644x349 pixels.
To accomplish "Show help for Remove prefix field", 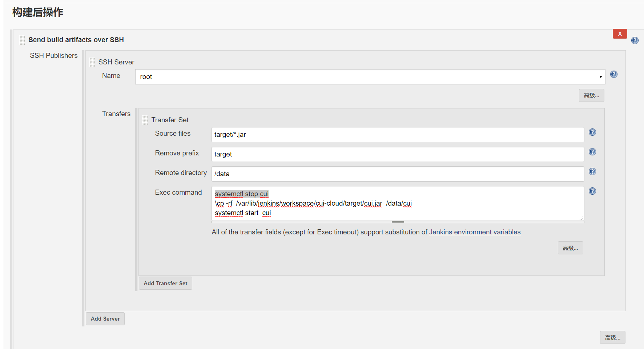I will pyautogui.click(x=592, y=152).
